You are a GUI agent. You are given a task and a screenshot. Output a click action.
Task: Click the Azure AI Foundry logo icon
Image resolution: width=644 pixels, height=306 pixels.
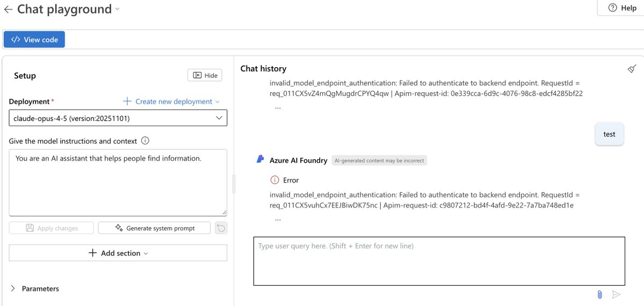pos(260,159)
